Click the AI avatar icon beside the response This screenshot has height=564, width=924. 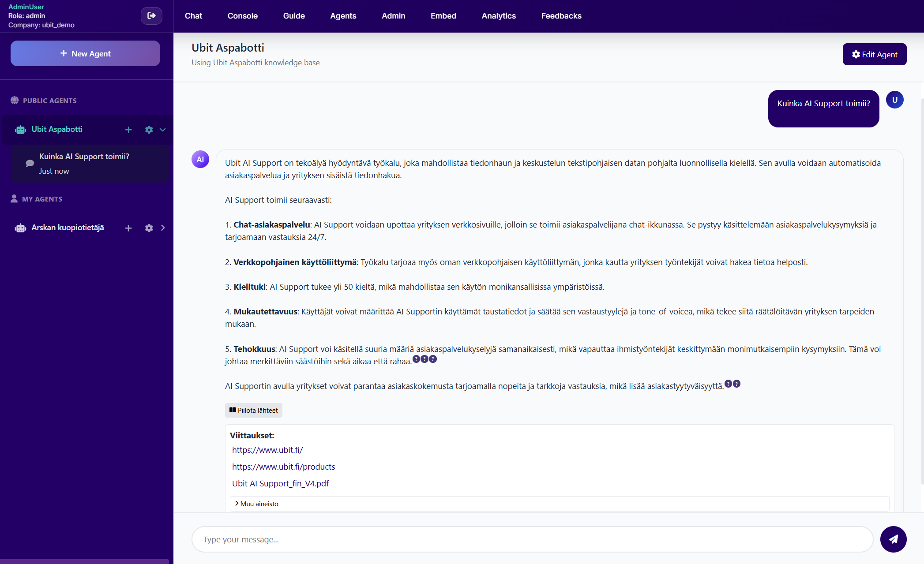200,159
